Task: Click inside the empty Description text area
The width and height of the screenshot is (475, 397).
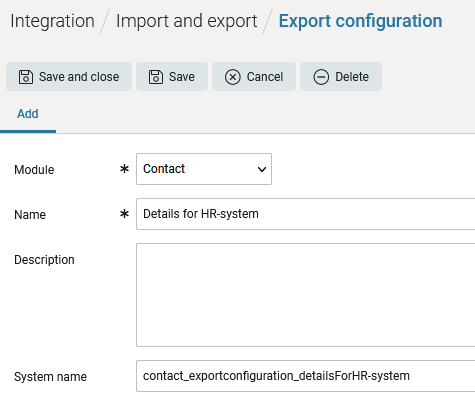Action: 306,295
